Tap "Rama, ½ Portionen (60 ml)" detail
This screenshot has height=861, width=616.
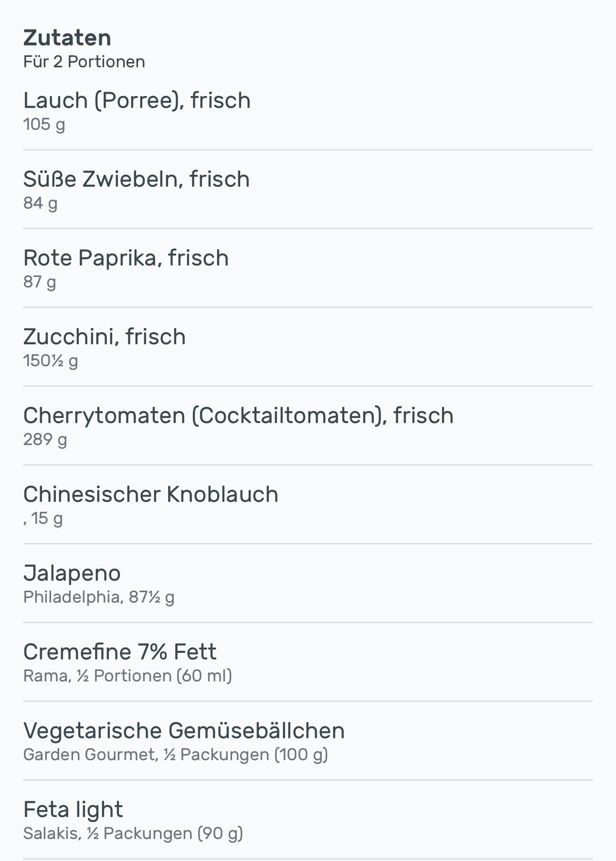[127, 676]
